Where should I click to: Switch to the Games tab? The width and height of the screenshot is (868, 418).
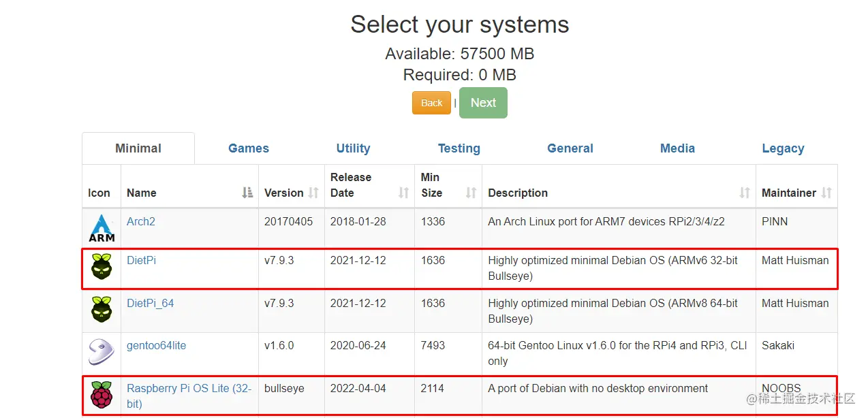coord(249,148)
